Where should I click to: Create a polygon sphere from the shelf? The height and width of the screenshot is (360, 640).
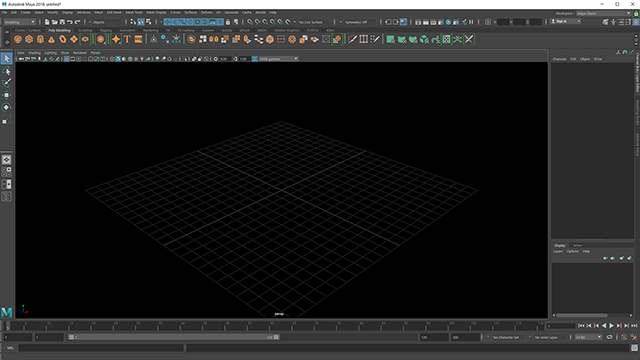[18, 39]
